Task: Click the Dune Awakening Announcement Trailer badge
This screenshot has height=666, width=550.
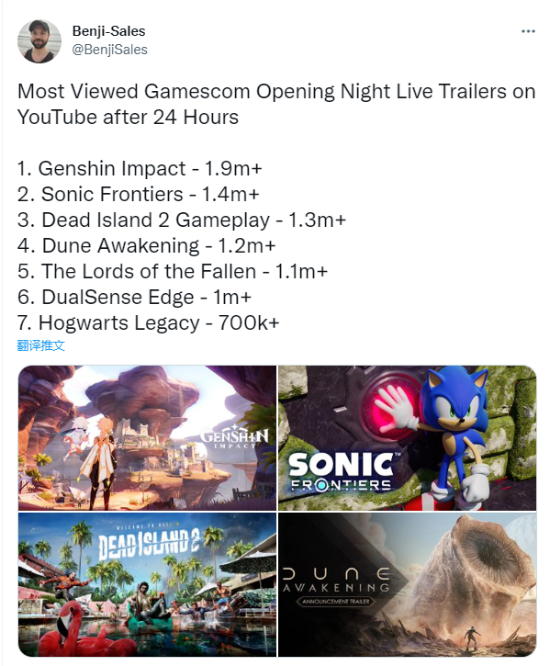Action: 336,601
